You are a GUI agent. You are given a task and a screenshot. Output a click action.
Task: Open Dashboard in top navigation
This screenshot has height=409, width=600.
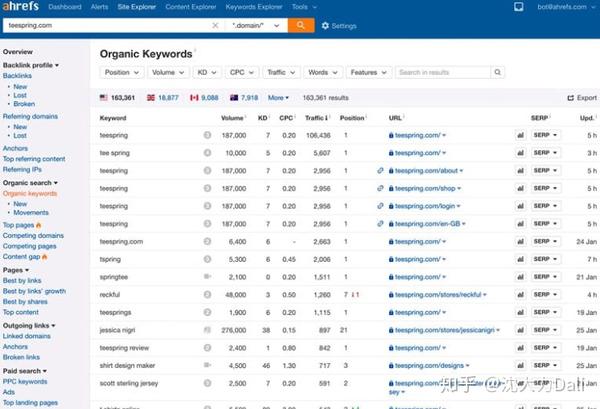[65, 7]
